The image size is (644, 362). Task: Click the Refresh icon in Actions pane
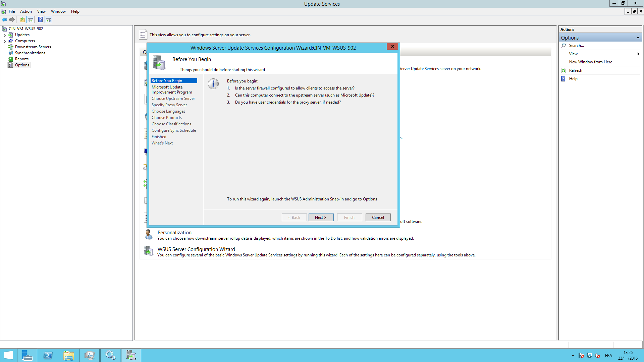(563, 70)
